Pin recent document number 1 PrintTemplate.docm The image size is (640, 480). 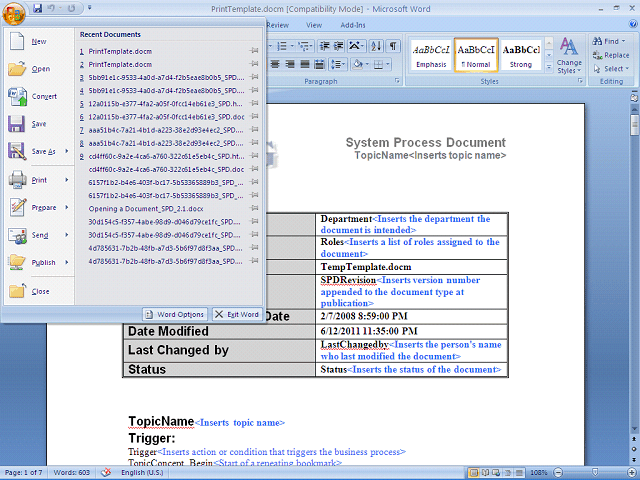click(254, 51)
